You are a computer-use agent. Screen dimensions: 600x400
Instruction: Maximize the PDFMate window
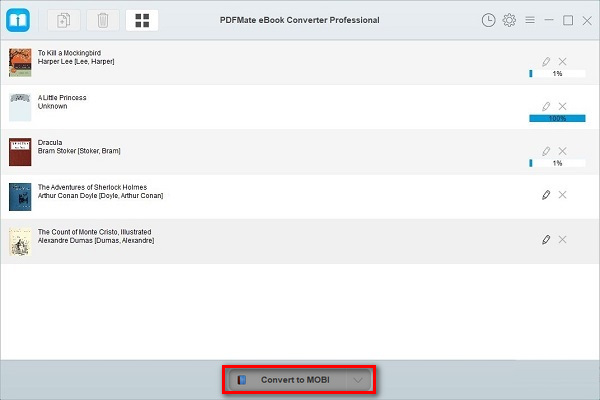pyautogui.click(x=568, y=20)
